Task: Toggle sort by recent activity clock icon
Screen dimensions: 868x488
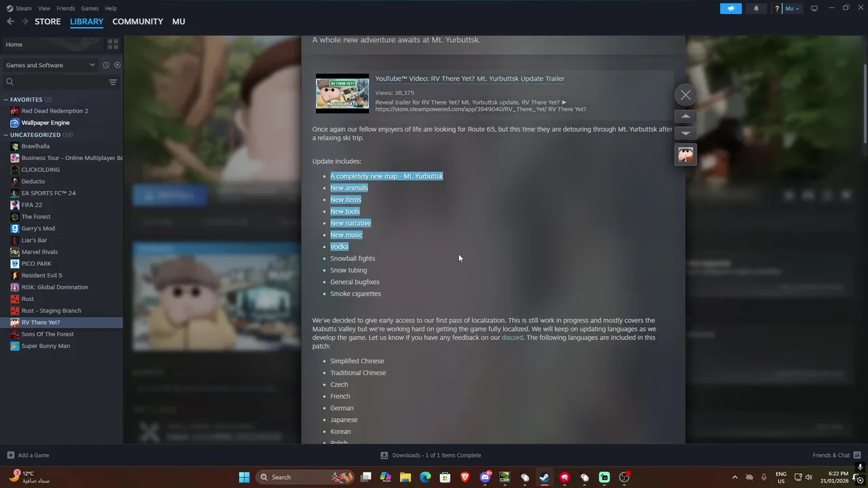Action: [x=106, y=65]
